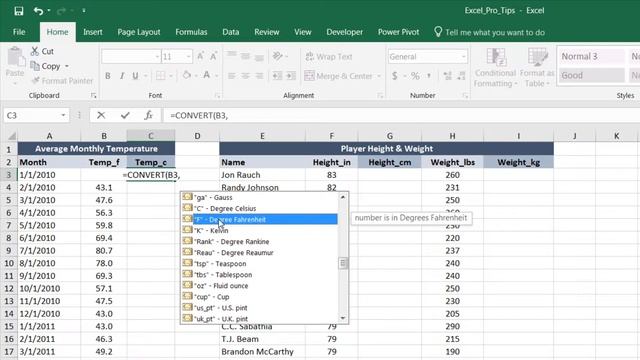Click the Decrease Decimal icon

click(462, 76)
